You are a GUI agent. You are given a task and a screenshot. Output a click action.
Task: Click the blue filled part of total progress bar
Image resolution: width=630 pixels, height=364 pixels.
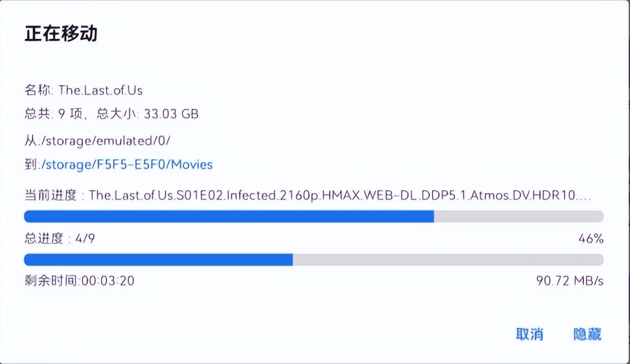point(158,259)
